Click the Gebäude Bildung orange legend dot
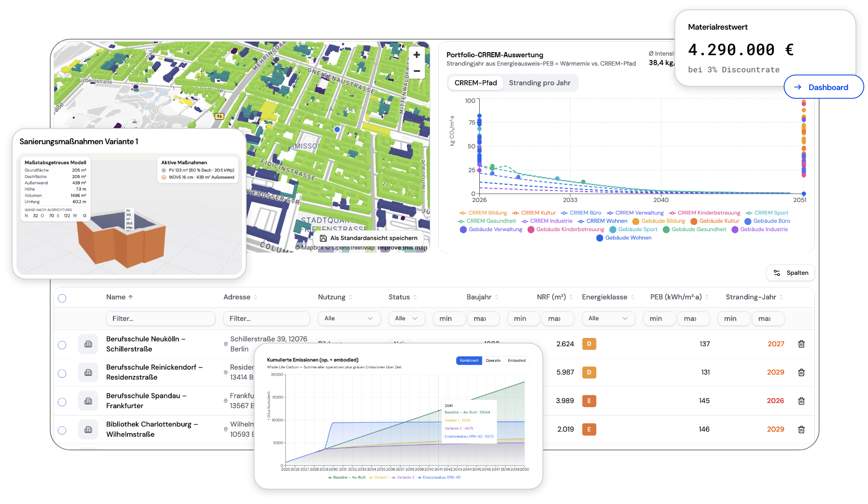Viewport: 868px width, 504px height. 636,221
